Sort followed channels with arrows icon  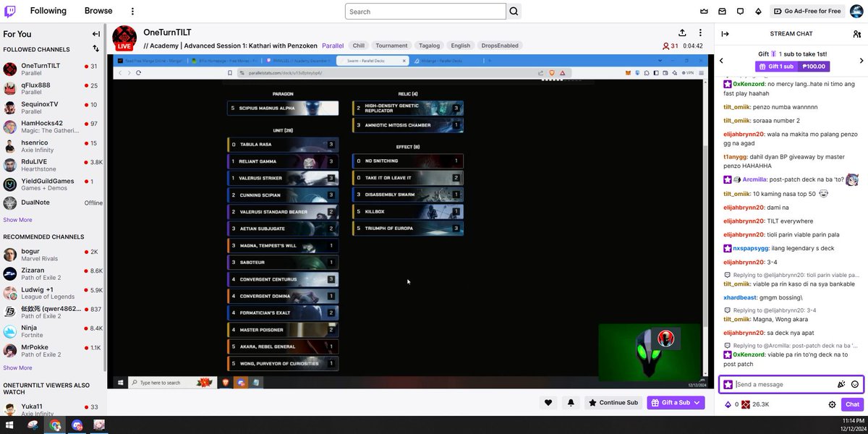point(96,49)
